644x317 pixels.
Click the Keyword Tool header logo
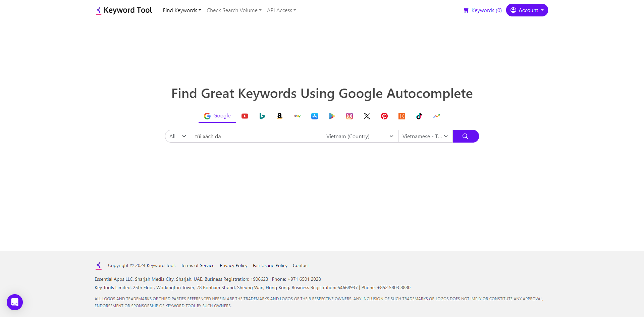(x=124, y=10)
